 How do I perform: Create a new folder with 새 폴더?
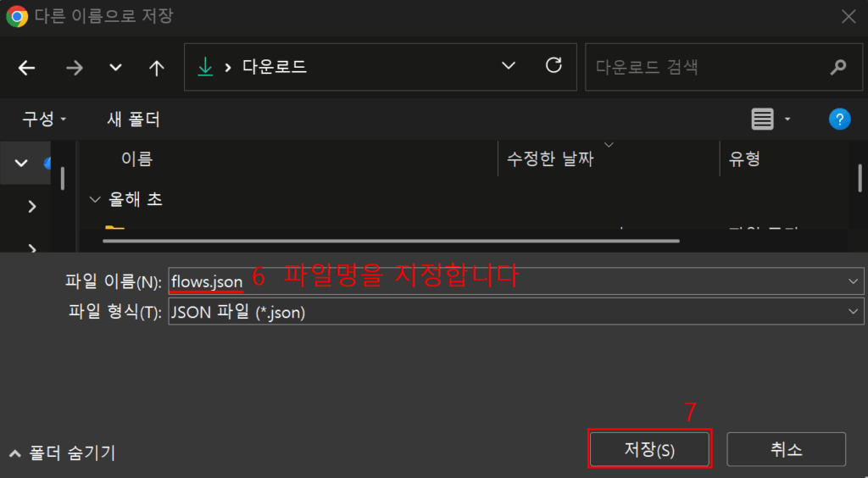(133, 119)
